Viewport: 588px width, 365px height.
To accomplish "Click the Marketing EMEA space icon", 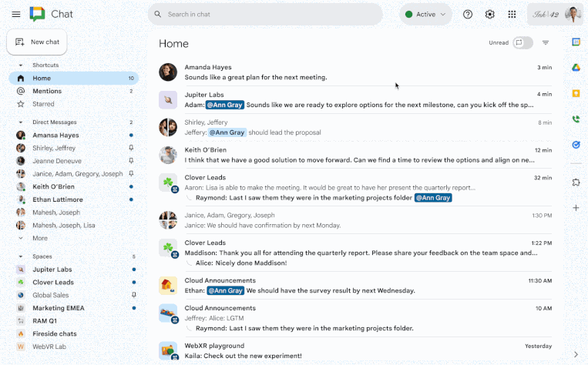I will 21,308.
